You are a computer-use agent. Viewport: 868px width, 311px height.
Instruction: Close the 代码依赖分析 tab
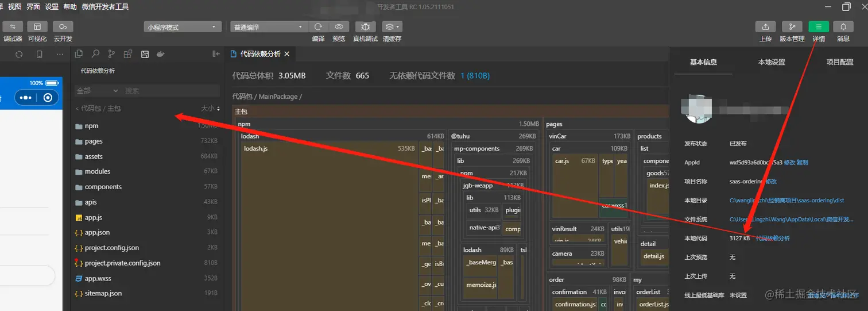pyautogui.click(x=287, y=53)
